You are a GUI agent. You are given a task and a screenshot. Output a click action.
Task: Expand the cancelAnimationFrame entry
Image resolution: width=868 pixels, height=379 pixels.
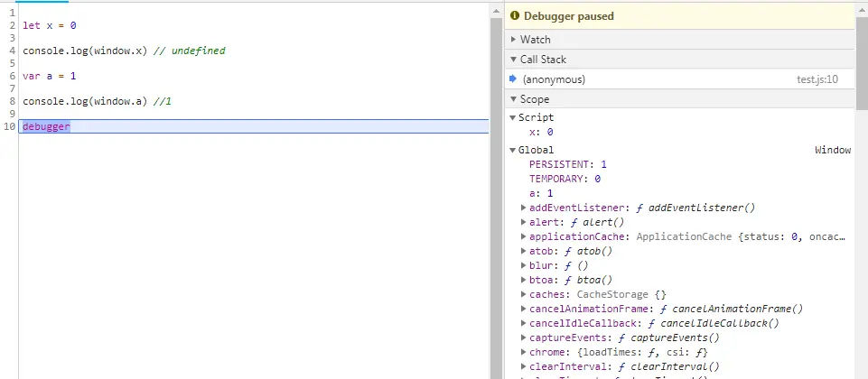tap(524, 309)
